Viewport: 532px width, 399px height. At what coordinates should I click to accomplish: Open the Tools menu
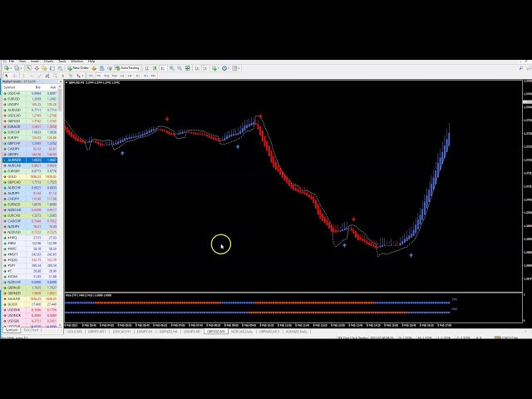pyautogui.click(x=62, y=61)
